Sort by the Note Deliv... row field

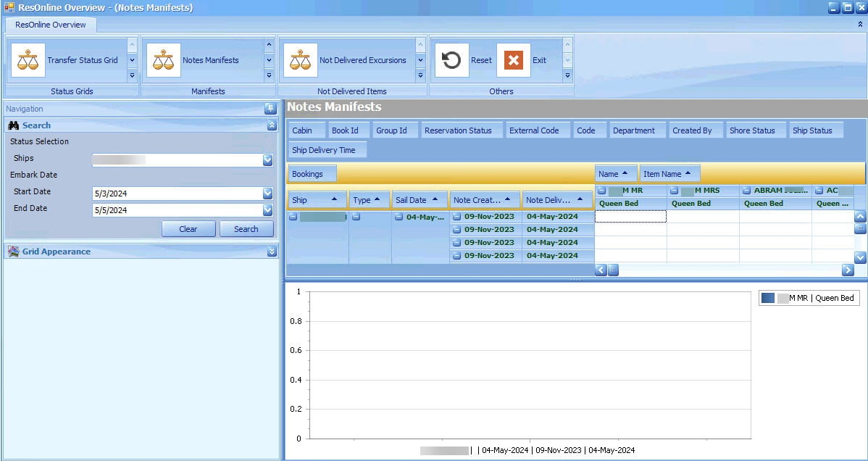click(557, 199)
